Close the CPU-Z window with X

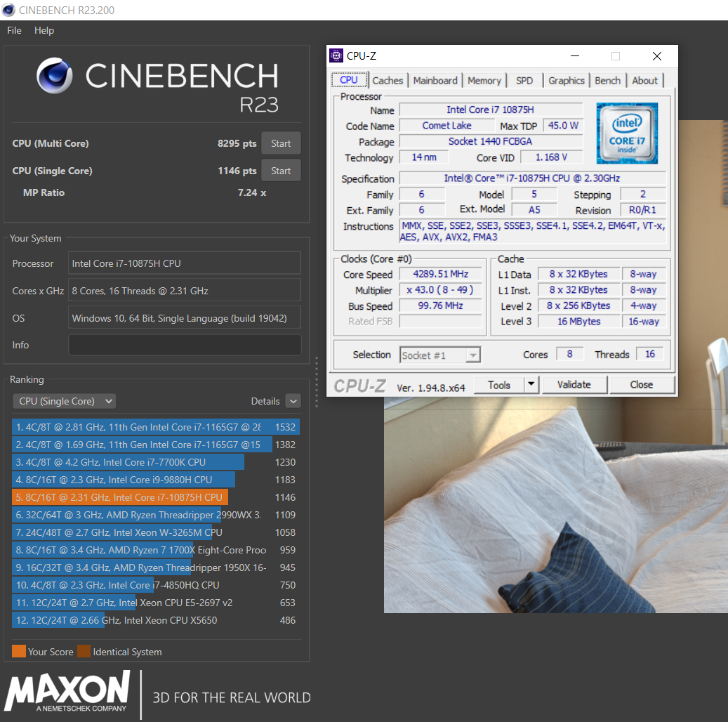tap(657, 56)
